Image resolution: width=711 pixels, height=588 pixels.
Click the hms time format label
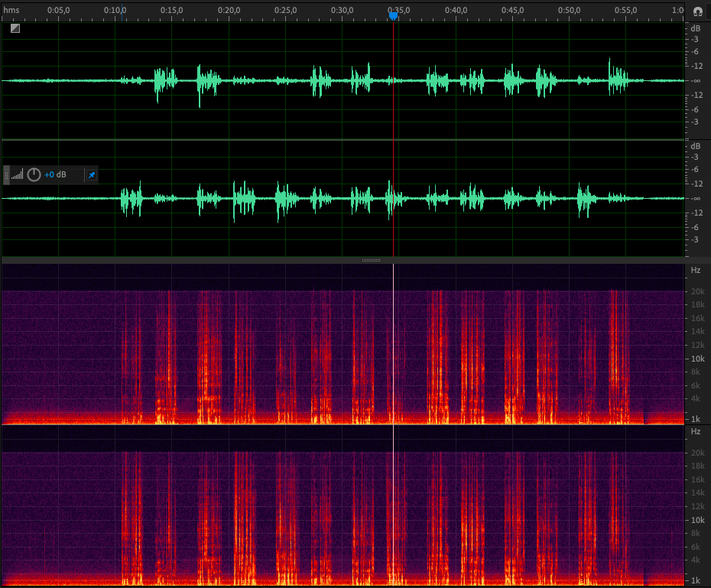click(x=11, y=11)
